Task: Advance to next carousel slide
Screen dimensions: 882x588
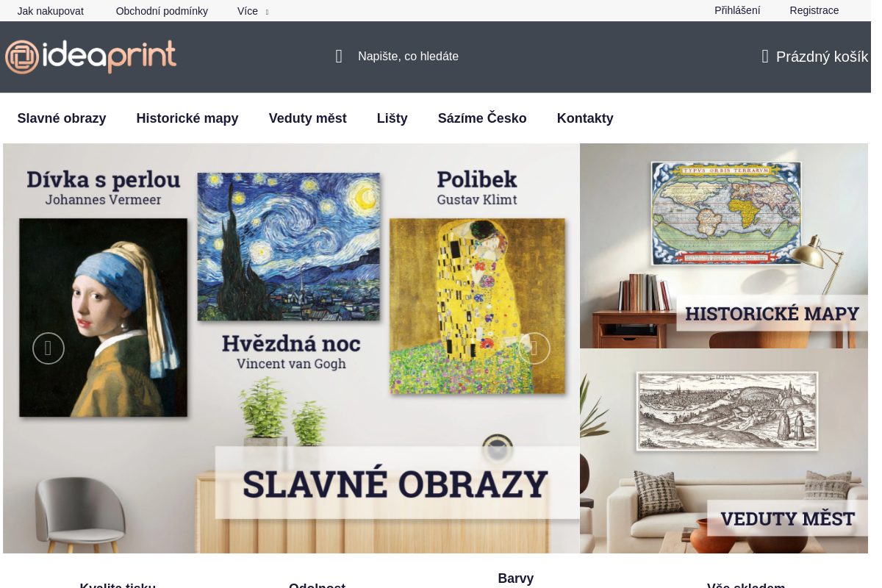Action: [x=534, y=348]
